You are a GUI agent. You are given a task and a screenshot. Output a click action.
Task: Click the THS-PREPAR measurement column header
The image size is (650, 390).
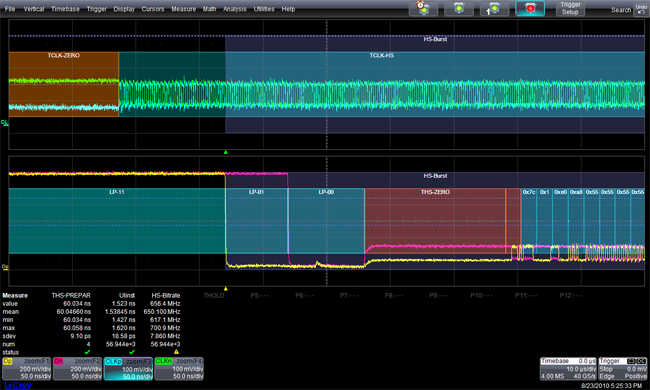71,296
